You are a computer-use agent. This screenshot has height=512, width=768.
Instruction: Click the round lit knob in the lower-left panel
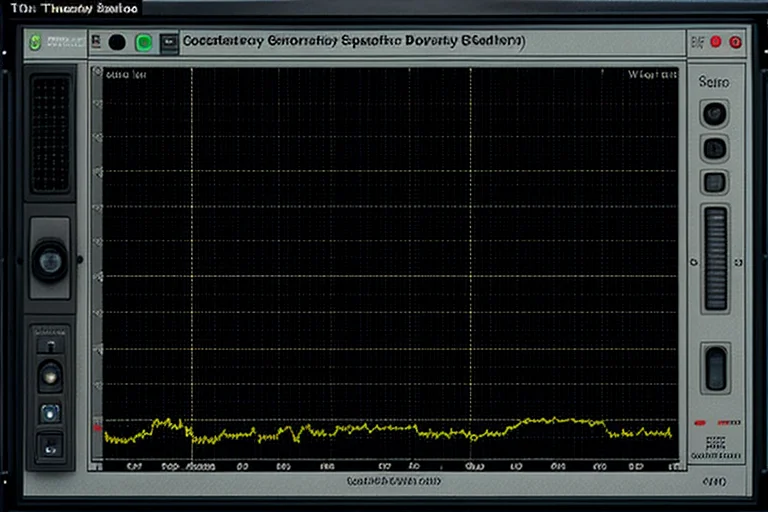(x=50, y=376)
